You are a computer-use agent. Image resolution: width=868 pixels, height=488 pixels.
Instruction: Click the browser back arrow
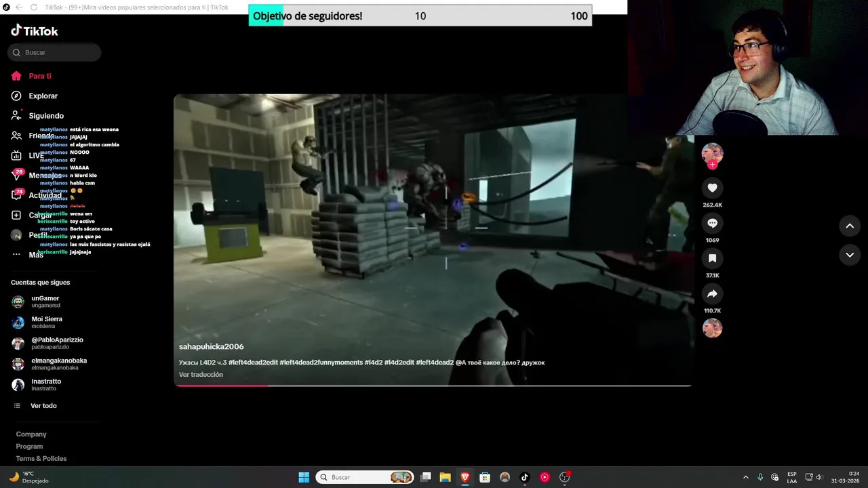click(x=19, y=7)
